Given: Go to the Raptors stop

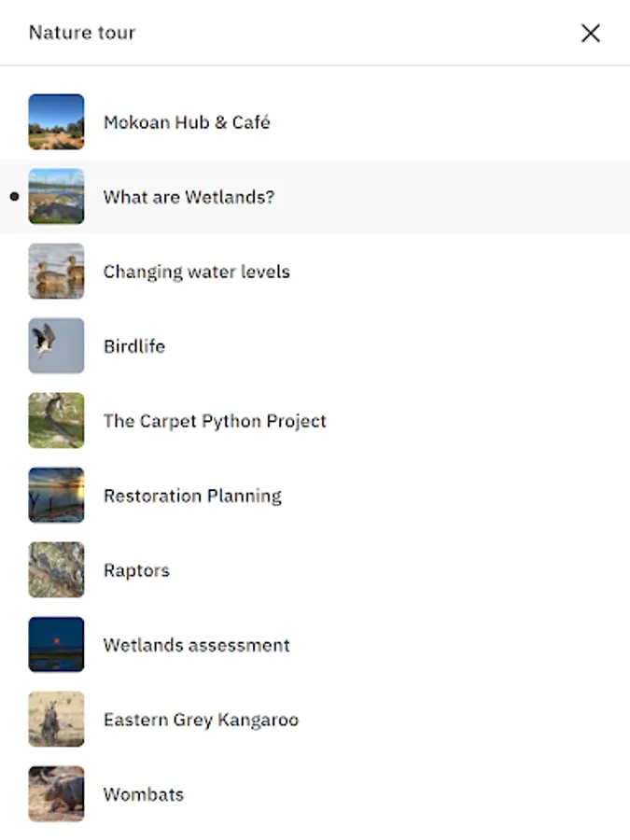Looking at the screenshot, I should point(136,570).
